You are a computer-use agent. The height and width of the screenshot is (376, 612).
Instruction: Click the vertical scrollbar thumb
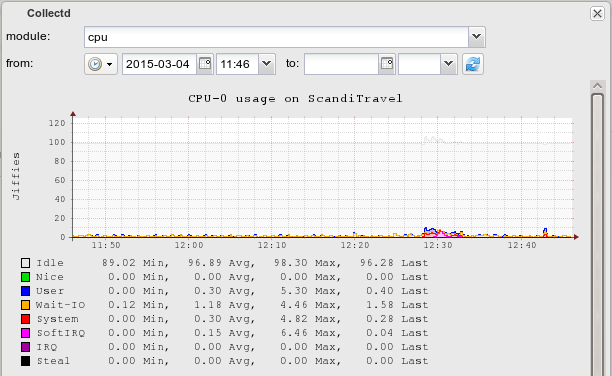pos(598,234)
